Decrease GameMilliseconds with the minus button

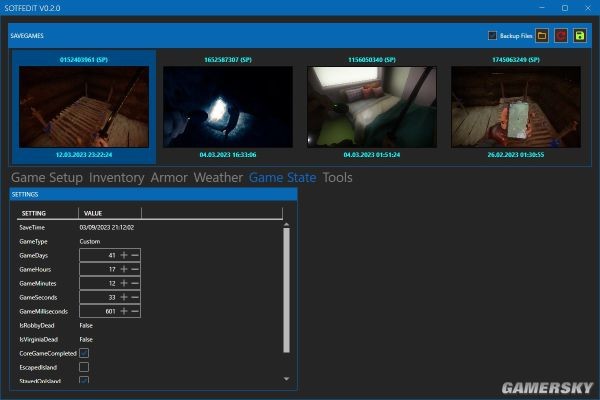(x=135, y=311)
